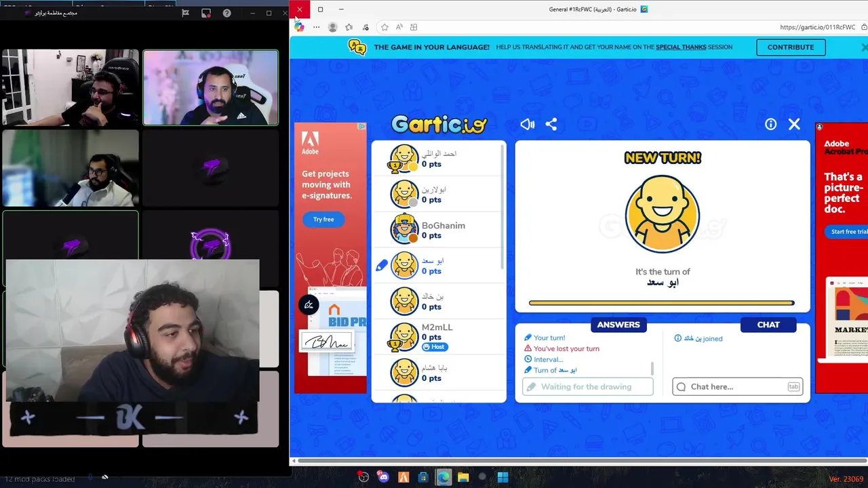The width and height of the screenshot is (868, 488).
Task: Select the green-bordered webcam tile in Discord
Action: [210, 87]
